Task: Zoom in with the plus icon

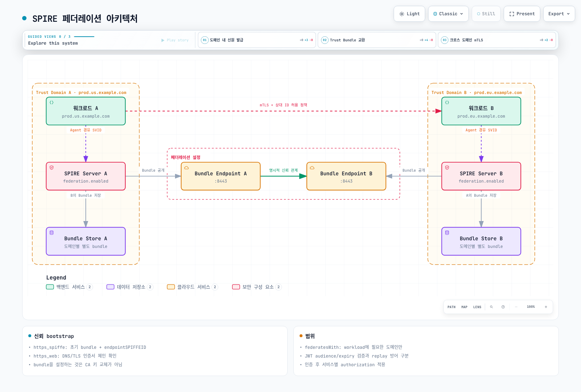Action: tap(546, 307)
